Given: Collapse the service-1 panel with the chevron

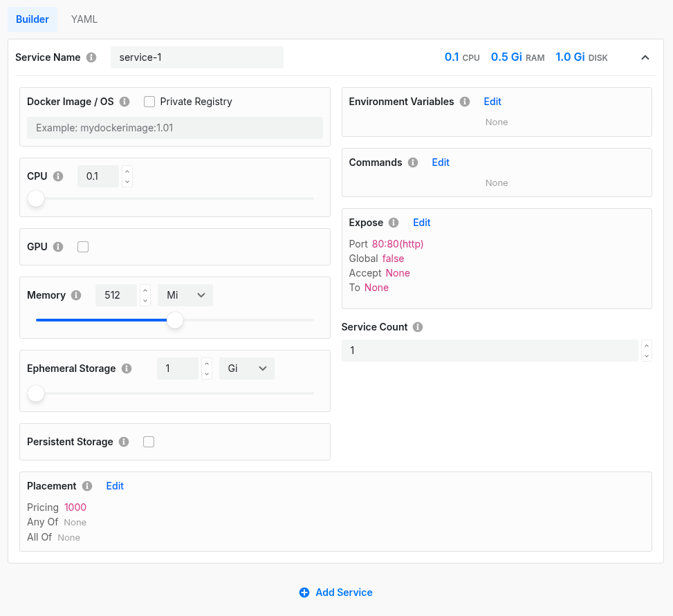Looking at the screenshot, I should pyautogui.click(x=645, y=57).
